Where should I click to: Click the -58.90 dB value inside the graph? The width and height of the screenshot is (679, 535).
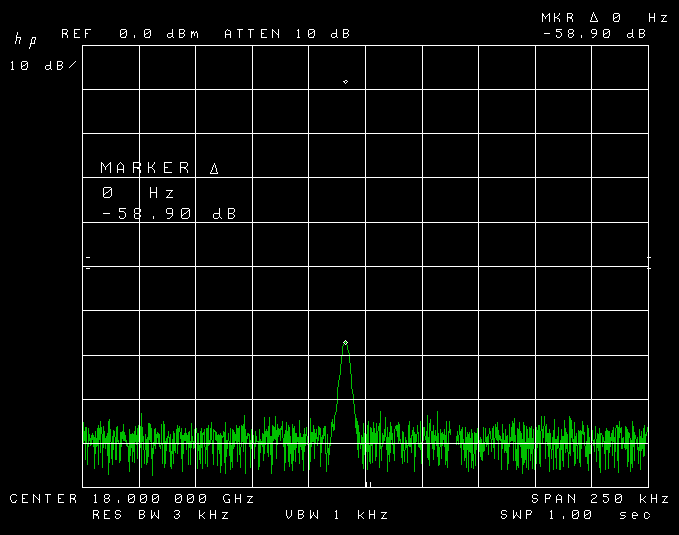tap(169, 214)
